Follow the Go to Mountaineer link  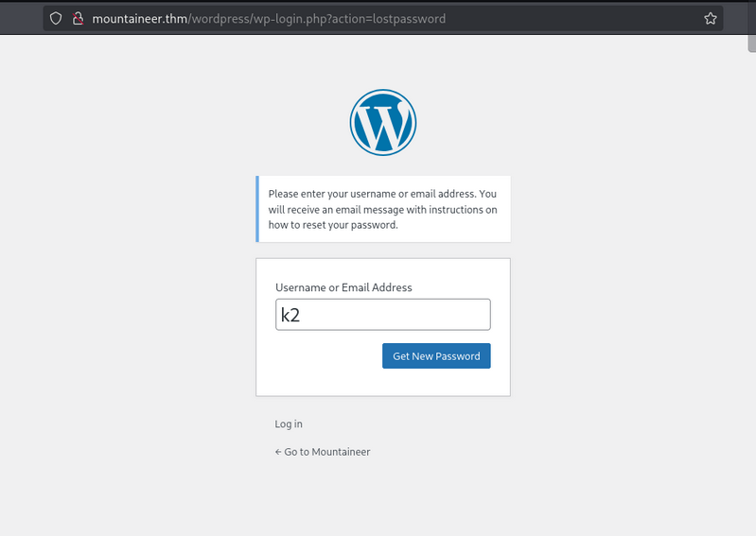pos(326,452)
